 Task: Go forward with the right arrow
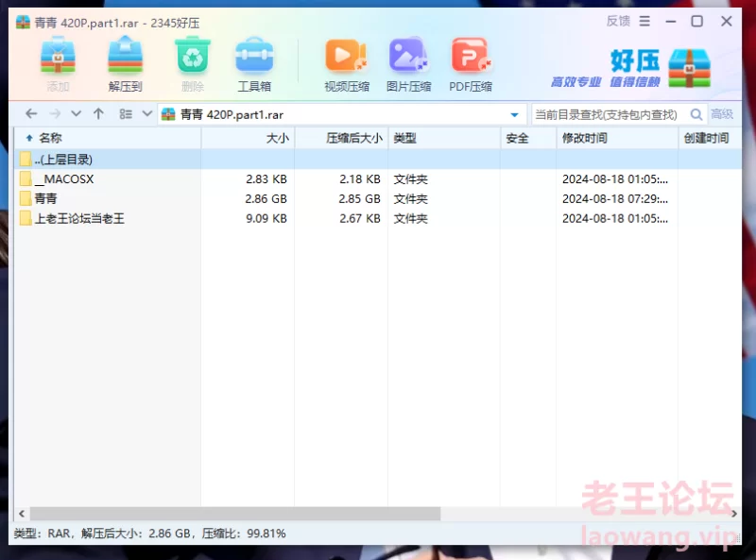click(55, 113)
